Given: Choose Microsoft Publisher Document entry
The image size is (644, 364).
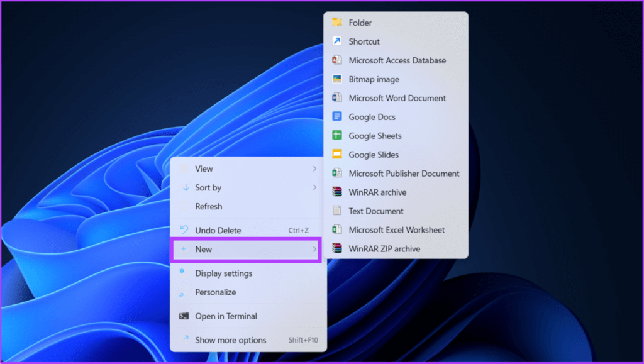Looking at the screenshot, I should coord(396,174).
